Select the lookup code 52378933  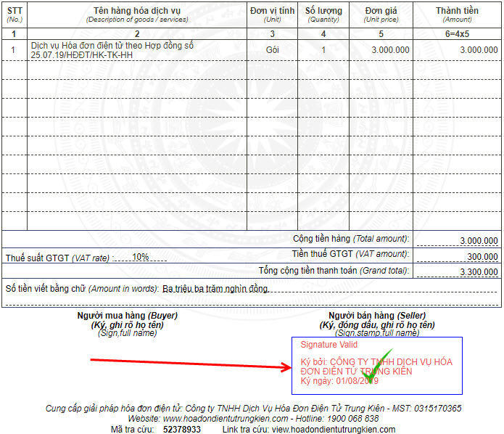[182, 430]
